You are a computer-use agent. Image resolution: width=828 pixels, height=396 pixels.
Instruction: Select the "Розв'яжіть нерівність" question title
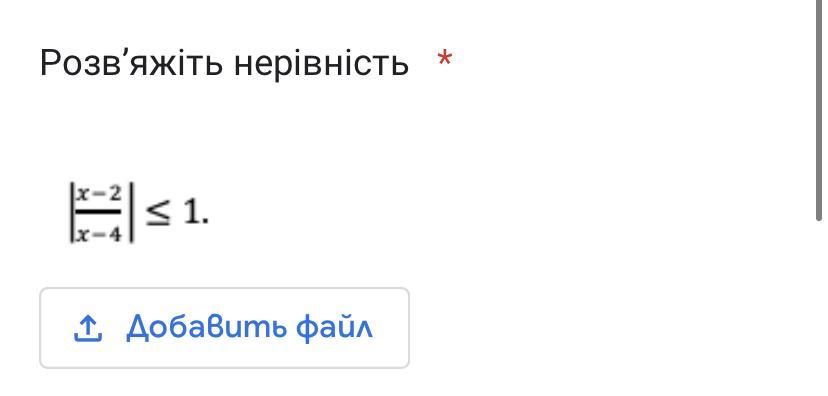tap(224, 63)
